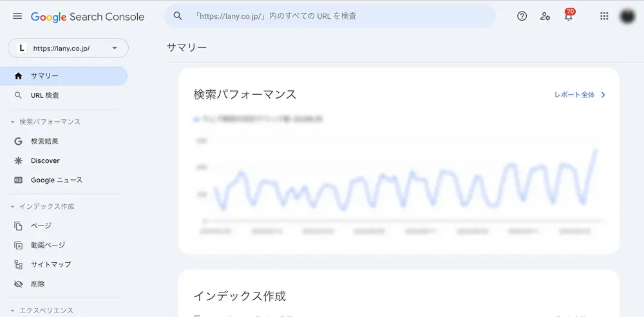Collapse the 検索パフォーマンス sidebar section
The width and height of the screenshot is (644, 317).
13,122
